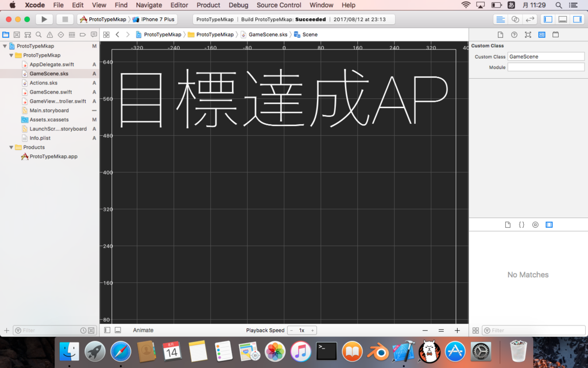The image size is (588, 368).
Task: Choose the ProtoTypeMkap scheme
Action: [x=103, y=19]
